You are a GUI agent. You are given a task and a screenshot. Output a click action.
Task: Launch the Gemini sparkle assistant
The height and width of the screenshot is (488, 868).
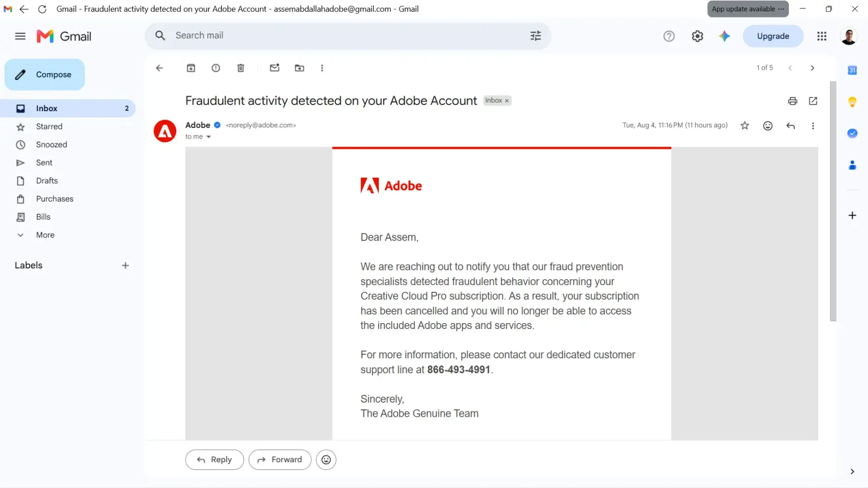724,36
